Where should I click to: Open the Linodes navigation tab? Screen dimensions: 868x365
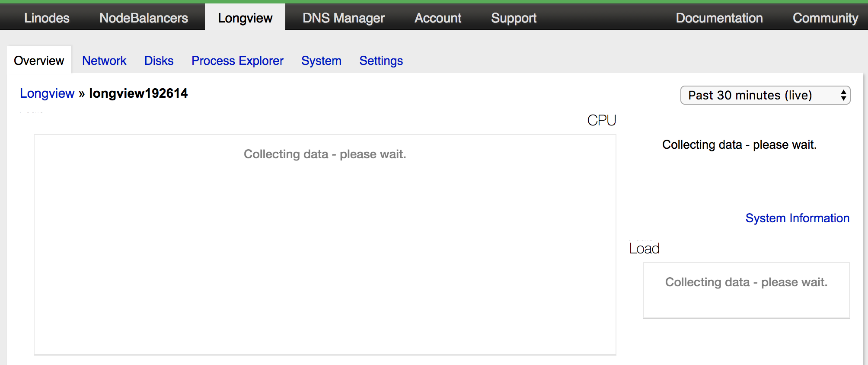(x=47, y=18)
